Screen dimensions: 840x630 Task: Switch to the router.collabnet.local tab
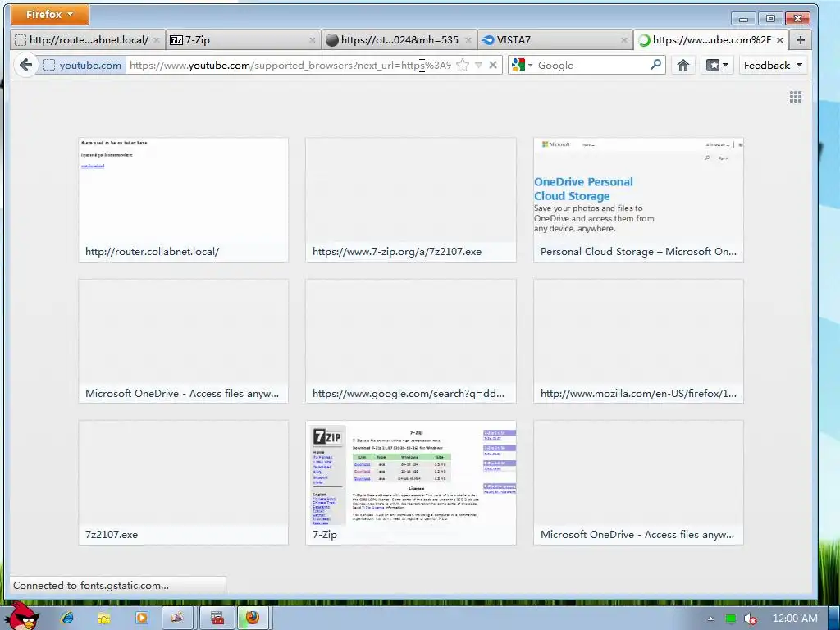click(x=88, y=39)
